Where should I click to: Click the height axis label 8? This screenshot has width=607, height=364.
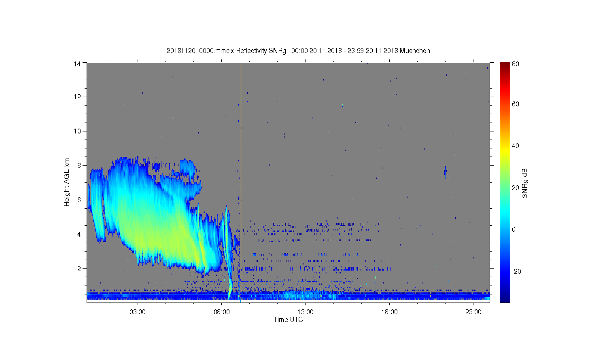pyautogui.click(x=79, y=165)
